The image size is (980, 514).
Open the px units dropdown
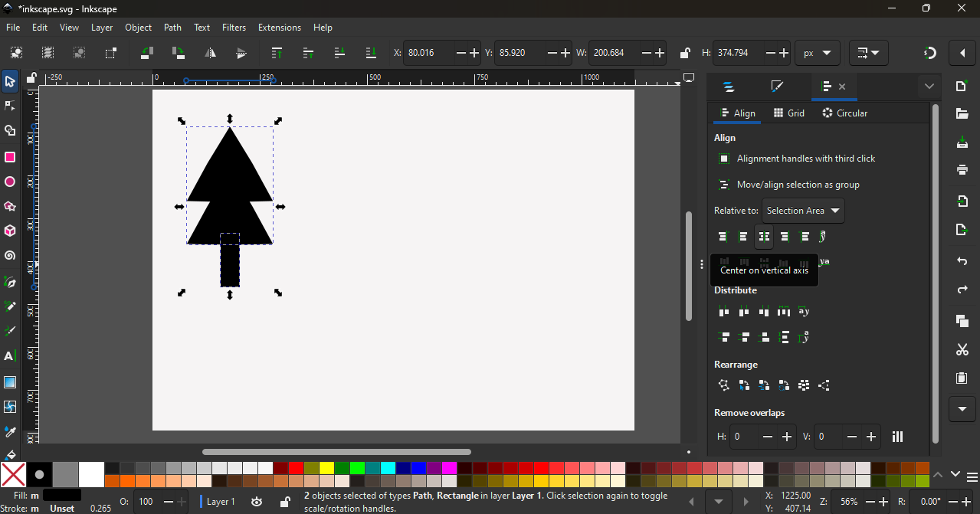(x=818, y=53)
